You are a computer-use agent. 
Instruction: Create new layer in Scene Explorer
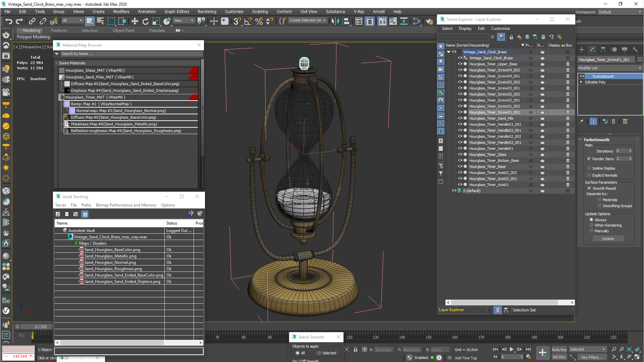pyautogui.click(x=519, y=37)
